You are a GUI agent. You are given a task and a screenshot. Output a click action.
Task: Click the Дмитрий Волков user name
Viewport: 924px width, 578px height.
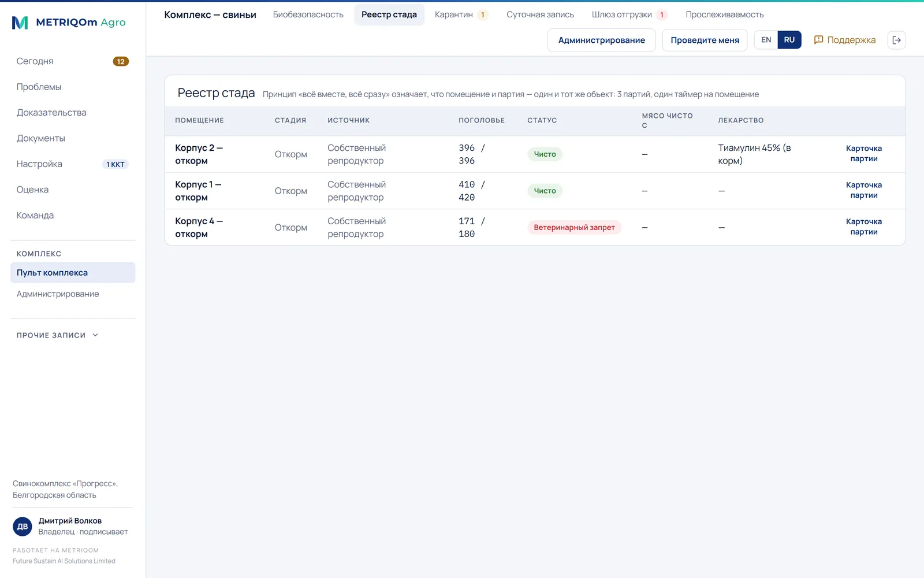click(x=70, y=521)
